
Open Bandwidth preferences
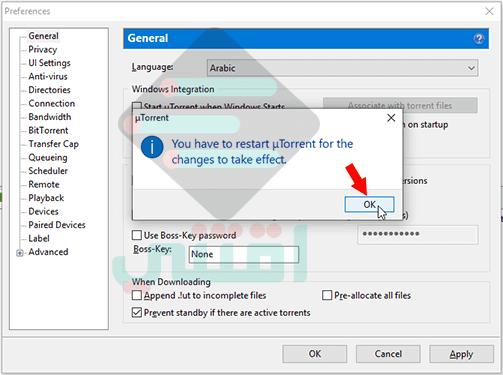(50, 117)
